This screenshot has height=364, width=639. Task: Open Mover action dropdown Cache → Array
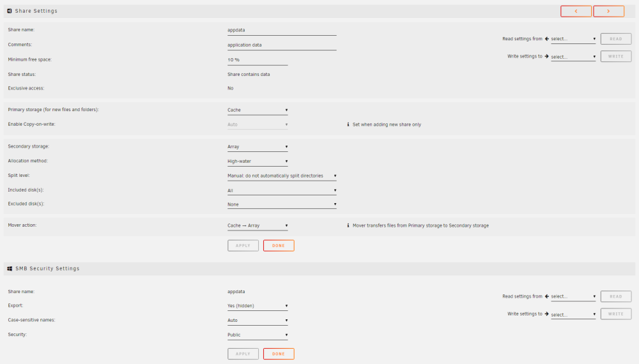[258, 225]
